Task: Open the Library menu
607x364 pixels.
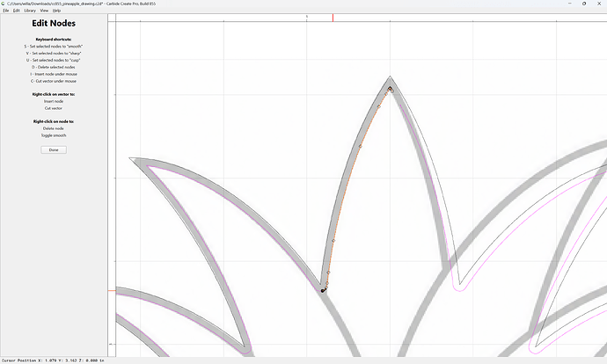Action: tap(30, 11)
